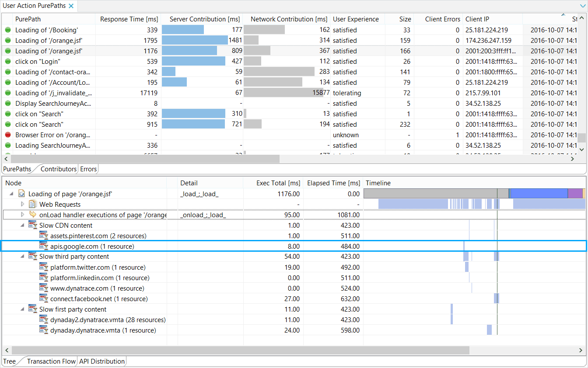This screenshot has height=368, width=588.
Task: Click connect.facebook.net timeline bar
Action: tap(497, 299)
